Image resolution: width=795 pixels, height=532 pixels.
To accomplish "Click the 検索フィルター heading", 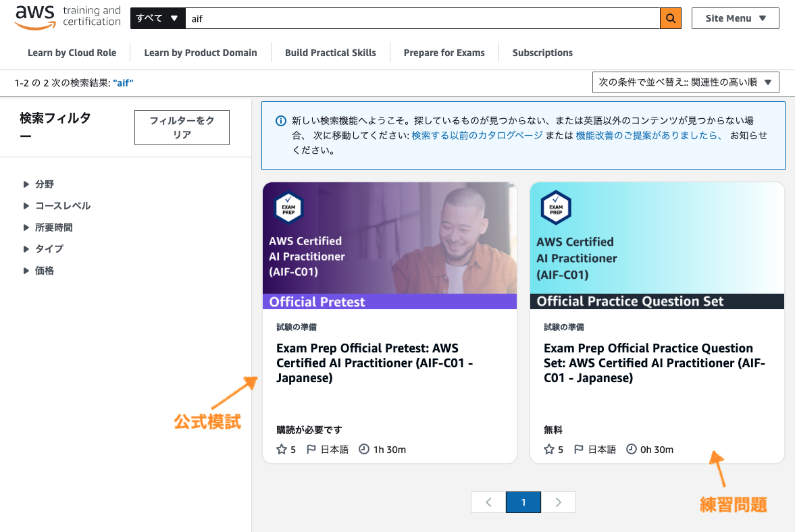I will pyautogui.click(x=55, y=126).
